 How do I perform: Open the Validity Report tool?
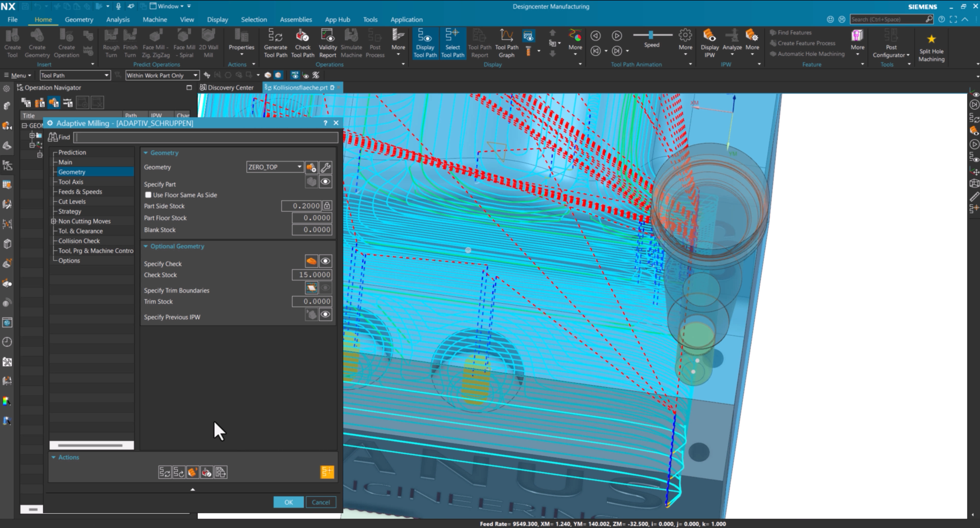327,43
